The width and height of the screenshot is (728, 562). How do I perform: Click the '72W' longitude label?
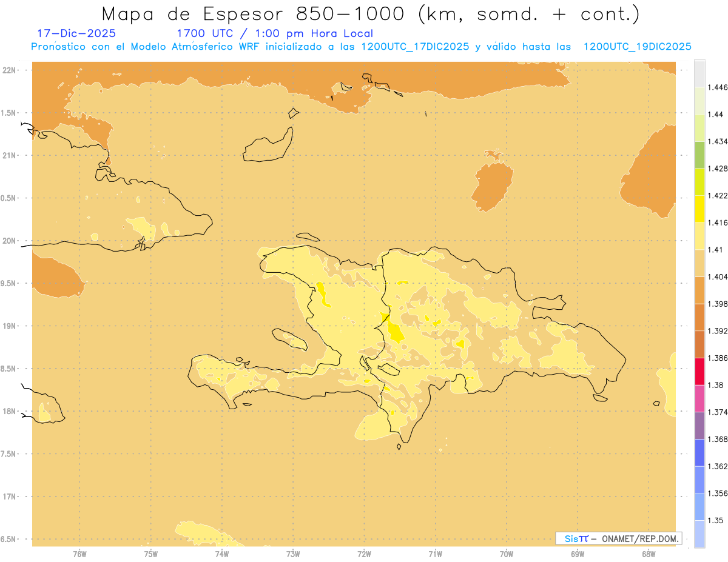[x=364, y=554]
